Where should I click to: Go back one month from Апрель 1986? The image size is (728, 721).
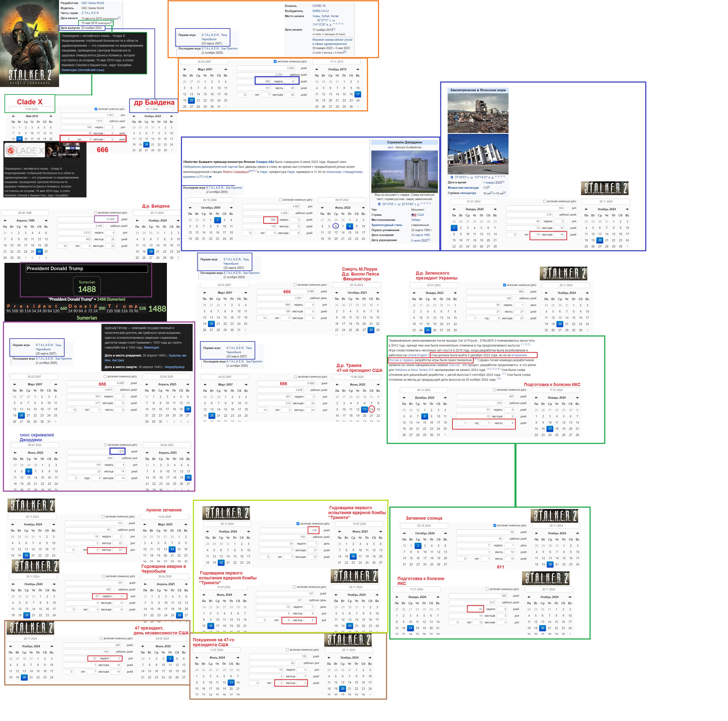[5, 220]
